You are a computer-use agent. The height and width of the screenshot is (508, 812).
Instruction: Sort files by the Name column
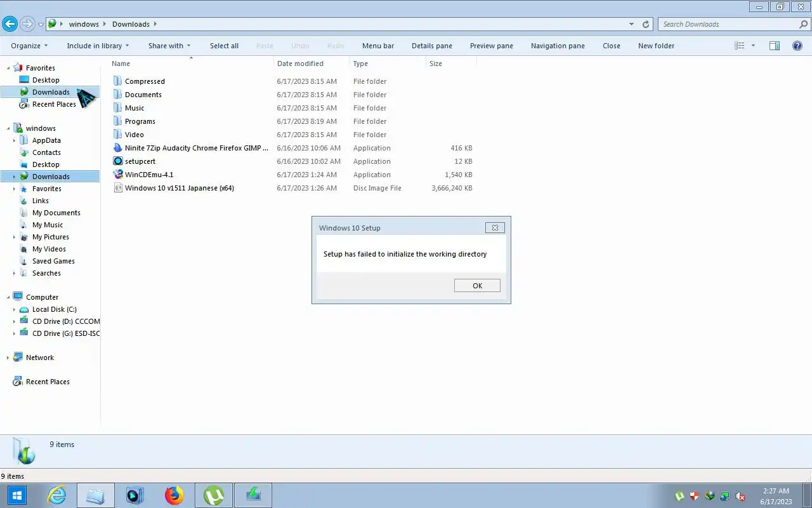190,63
